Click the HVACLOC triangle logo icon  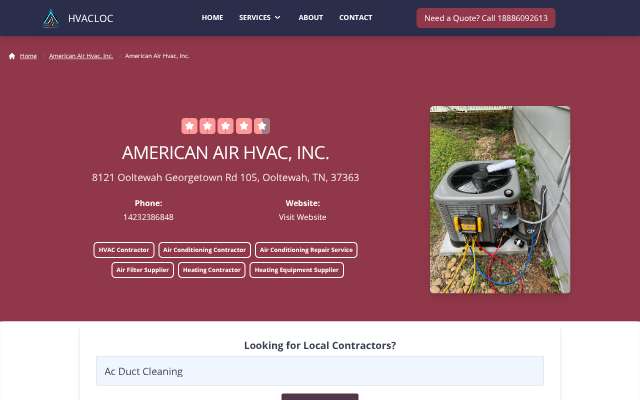pyautogui.click(x=51, y=18)
